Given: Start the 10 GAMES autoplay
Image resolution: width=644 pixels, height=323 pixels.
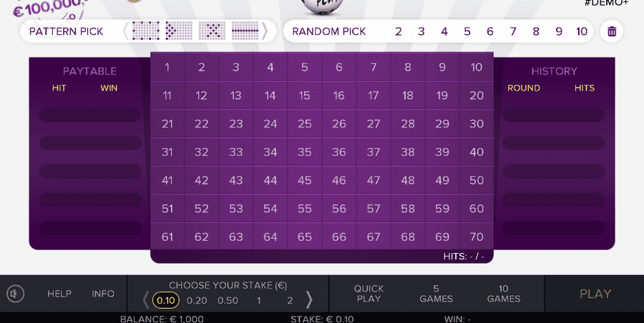Looking at the screenshot, I should pyautogui.click(x=504, y=294).
